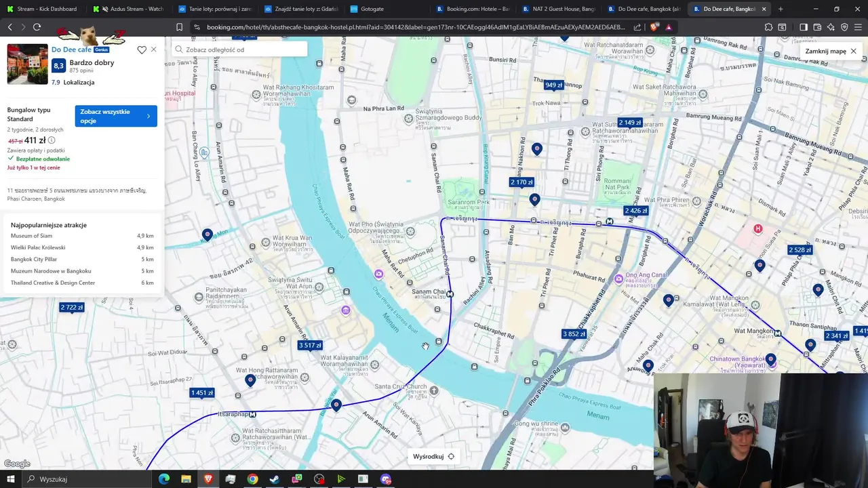Click Thailand Creative & Design Center row
868x488 pixels.
(x=82, y=283)
